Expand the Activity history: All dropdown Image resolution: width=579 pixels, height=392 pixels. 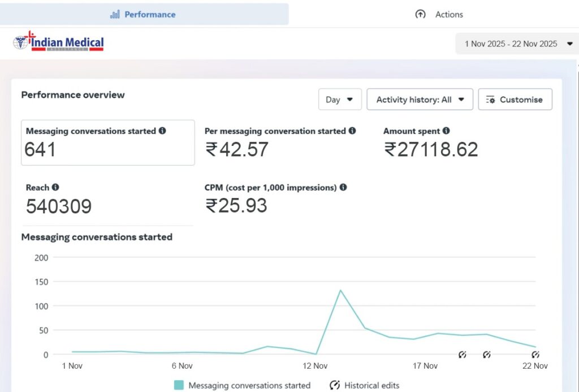[x=420, y=100]
